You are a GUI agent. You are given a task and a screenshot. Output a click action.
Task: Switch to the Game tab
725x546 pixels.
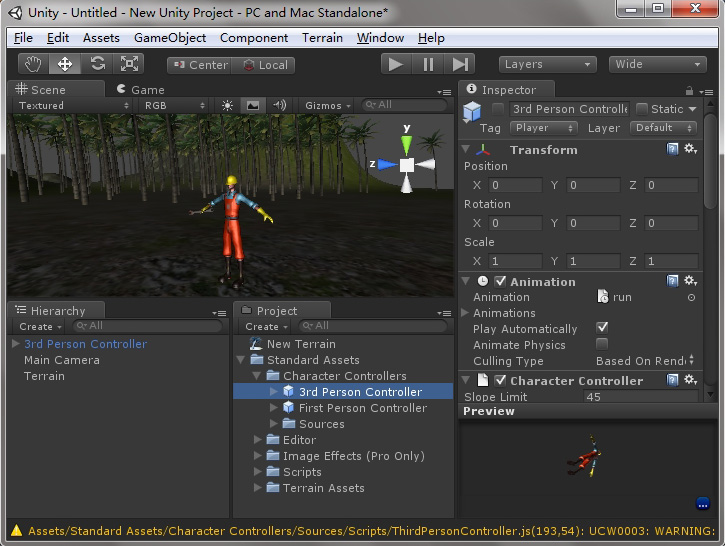point(141,89)
